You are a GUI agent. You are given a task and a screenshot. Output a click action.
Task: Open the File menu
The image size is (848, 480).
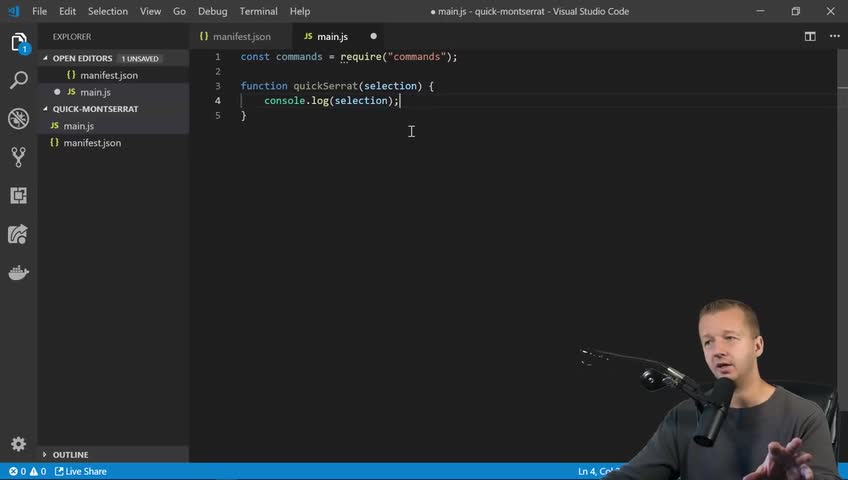click(x=39, y=11)
